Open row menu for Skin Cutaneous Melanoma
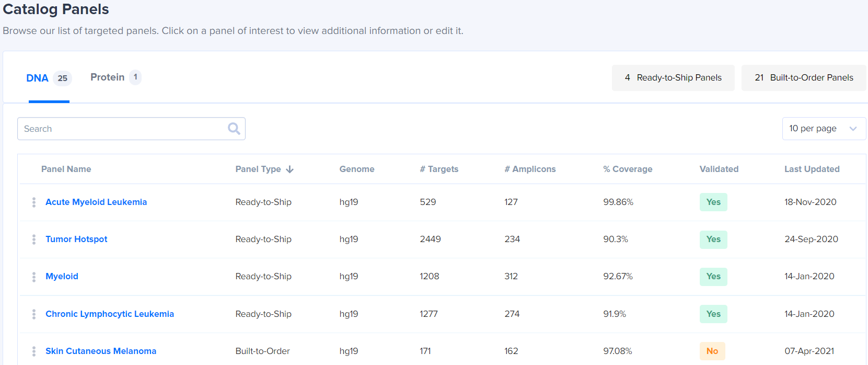This screenshot has height=365, width=868. click(34, 351)
